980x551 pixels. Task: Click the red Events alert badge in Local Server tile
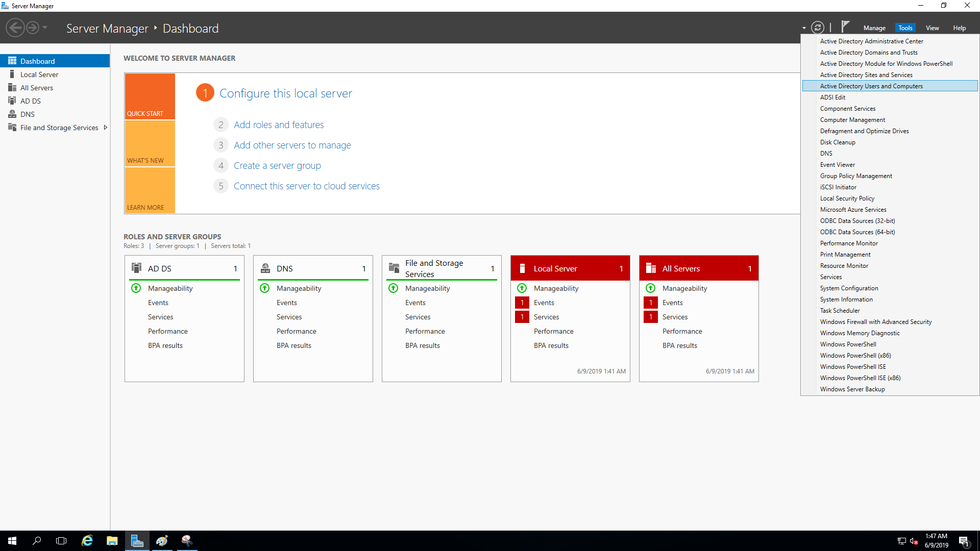pyautogui.click(x=522, y=303)
